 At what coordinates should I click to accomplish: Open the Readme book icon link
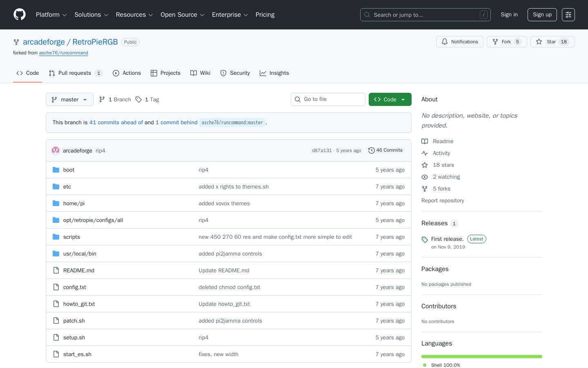pyautogui.click(x=425, y=141)
